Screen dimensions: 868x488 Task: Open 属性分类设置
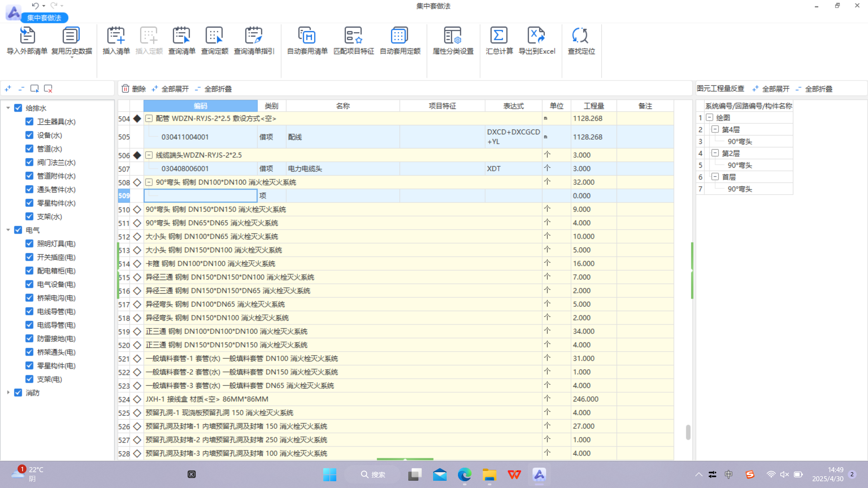453,41
